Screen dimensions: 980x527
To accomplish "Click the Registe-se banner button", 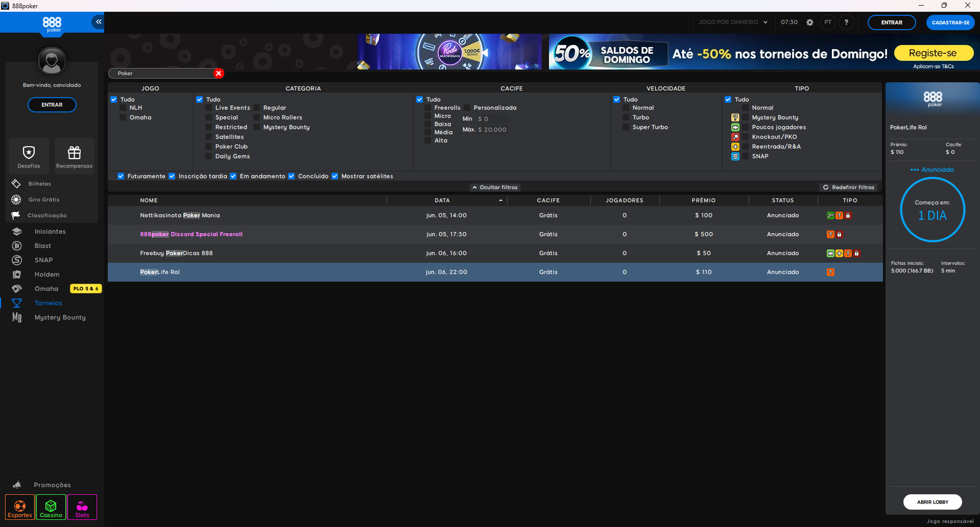I will (933, 53).
